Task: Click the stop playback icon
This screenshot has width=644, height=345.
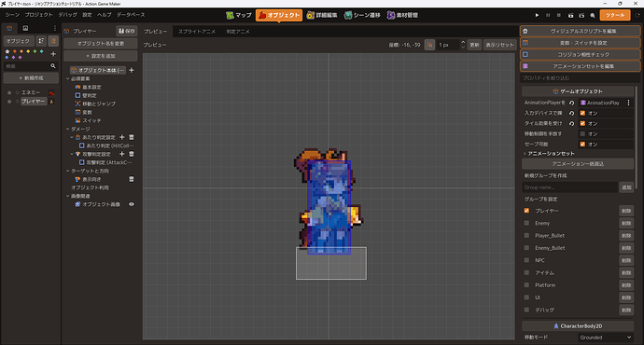Action: tap(558, 15)
